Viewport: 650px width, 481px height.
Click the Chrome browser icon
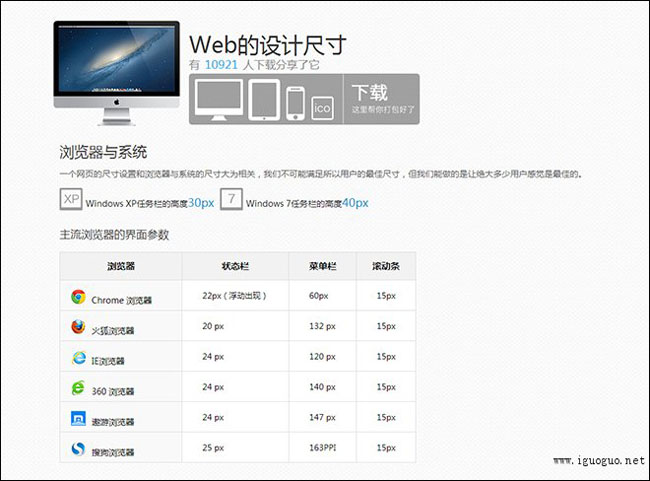click(78, 297)
